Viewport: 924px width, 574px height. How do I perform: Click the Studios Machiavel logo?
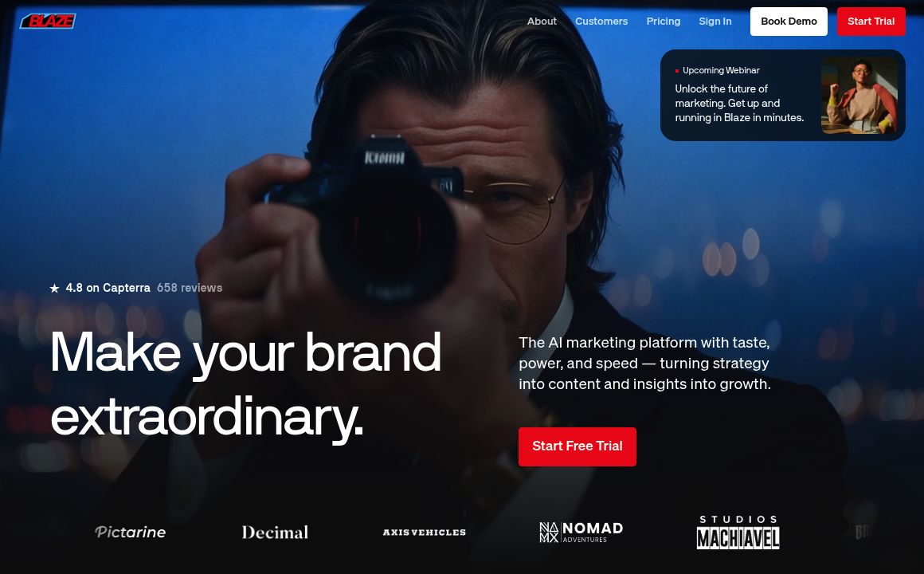[738, 532]
